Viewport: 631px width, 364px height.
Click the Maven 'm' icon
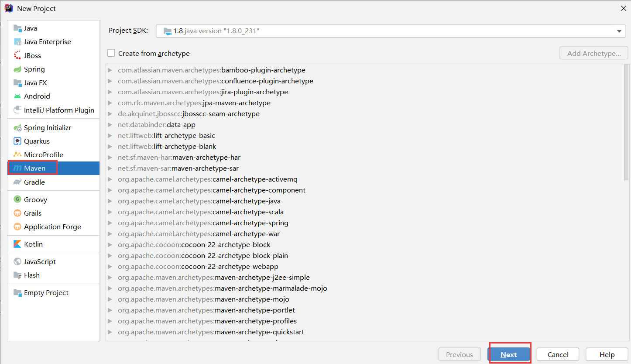[x=17, y=168]
